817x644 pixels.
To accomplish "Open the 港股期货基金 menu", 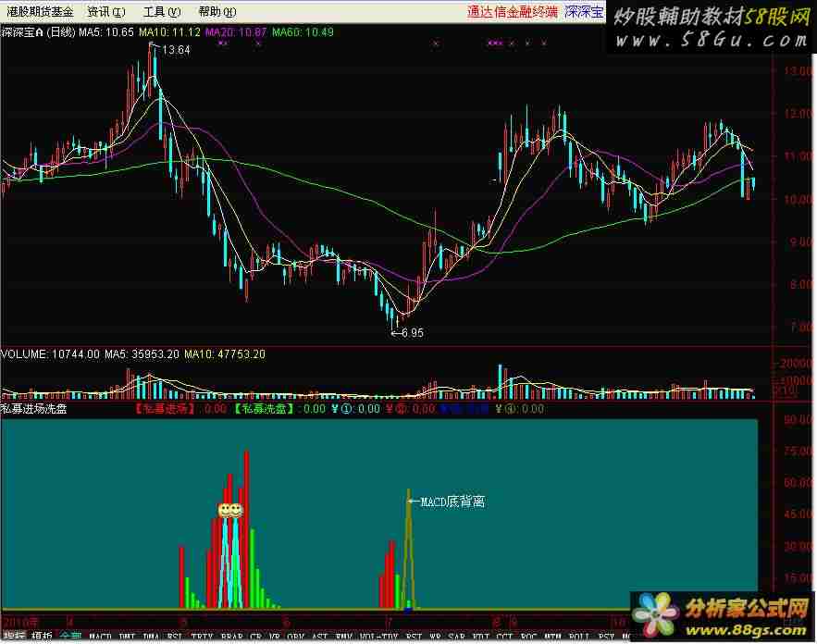I will click(x=40, y=11).
